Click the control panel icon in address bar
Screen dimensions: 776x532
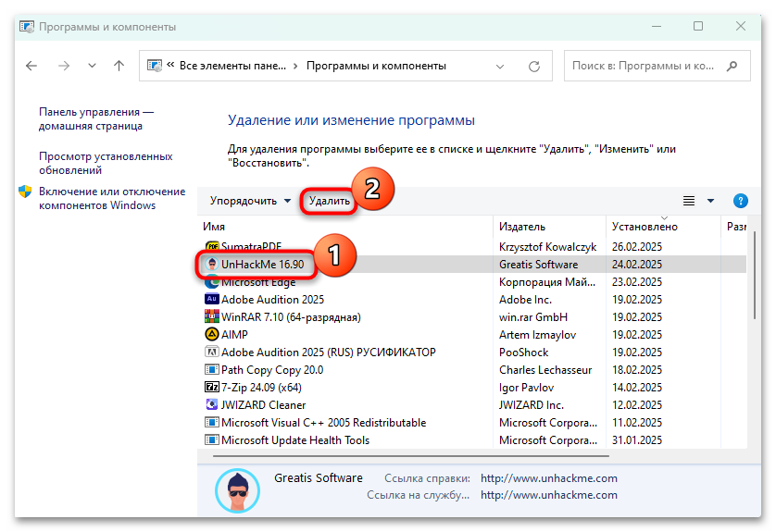click(x=155, y=66)
